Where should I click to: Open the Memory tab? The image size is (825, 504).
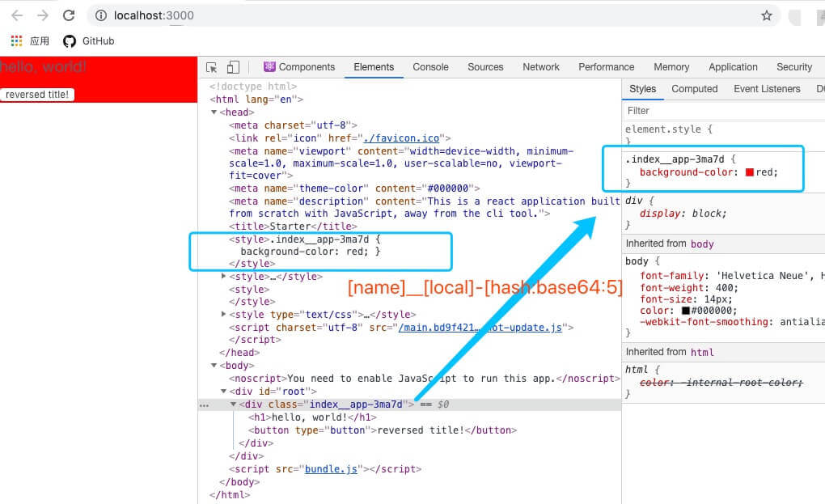(x=671, y=67)
